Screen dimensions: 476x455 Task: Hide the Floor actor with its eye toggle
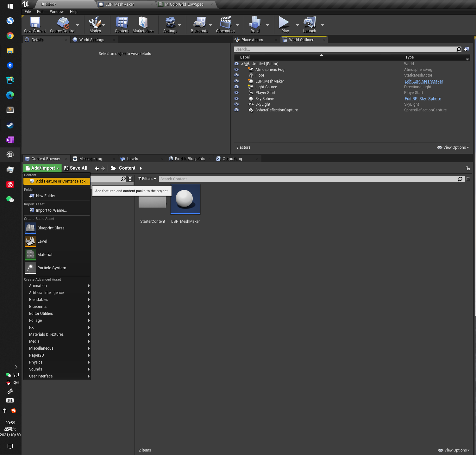tap(236, 75)
